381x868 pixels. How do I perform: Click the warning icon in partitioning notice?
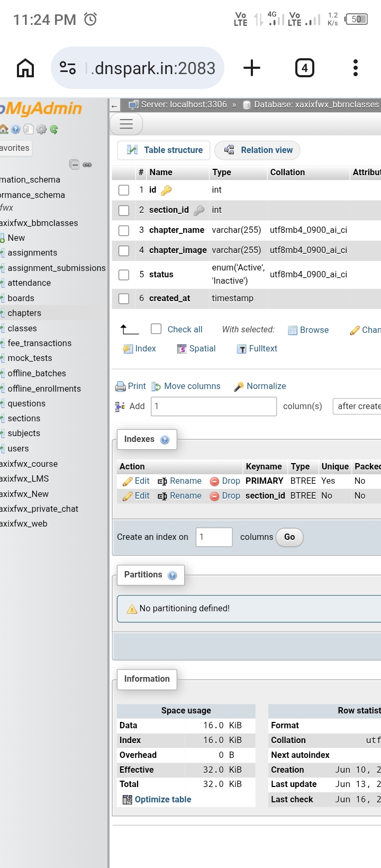pos(132,609)
